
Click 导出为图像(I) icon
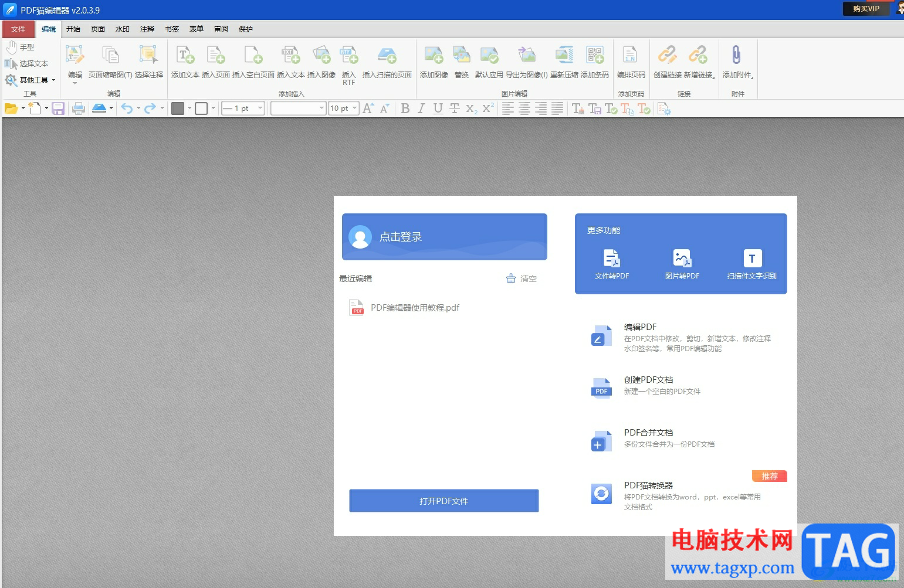(x=527, y=56)
